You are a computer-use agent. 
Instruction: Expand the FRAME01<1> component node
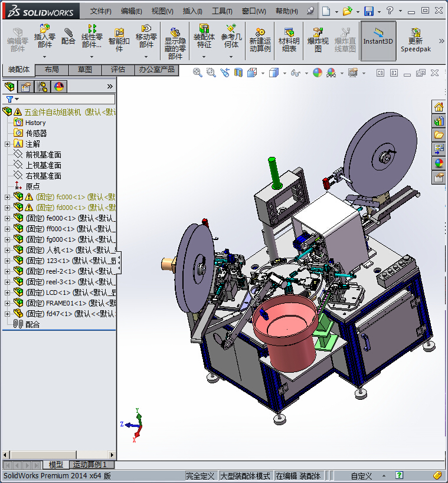tap(8, 303)
